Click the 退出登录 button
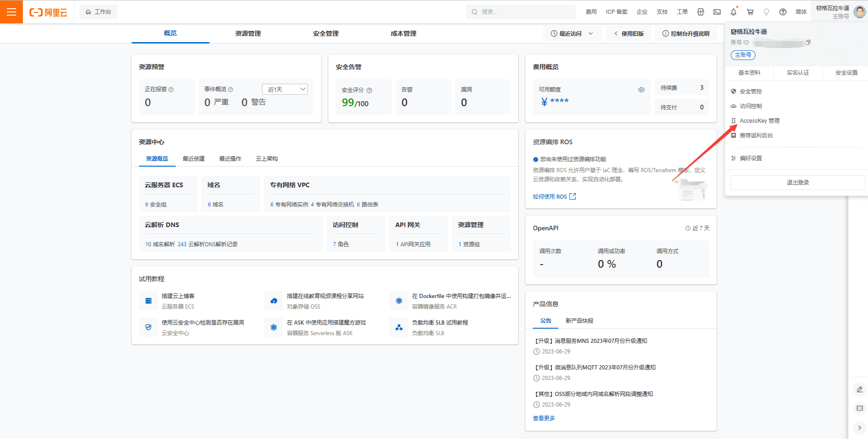The image size is (868, 439). pyautogui.click(x=797, y=182)
